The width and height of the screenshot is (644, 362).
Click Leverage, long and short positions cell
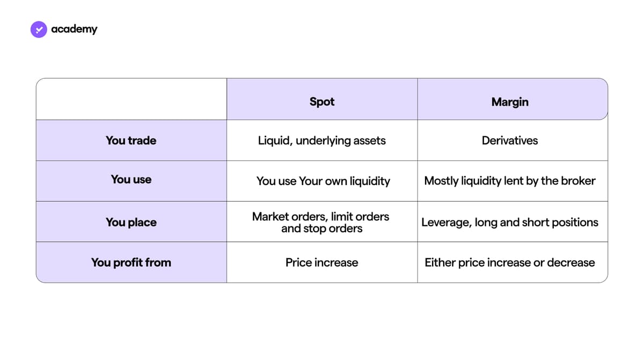pos(510,222)
